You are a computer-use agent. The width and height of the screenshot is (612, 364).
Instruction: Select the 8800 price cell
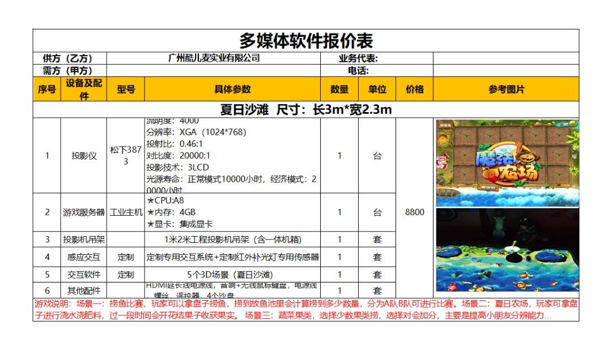414,212
